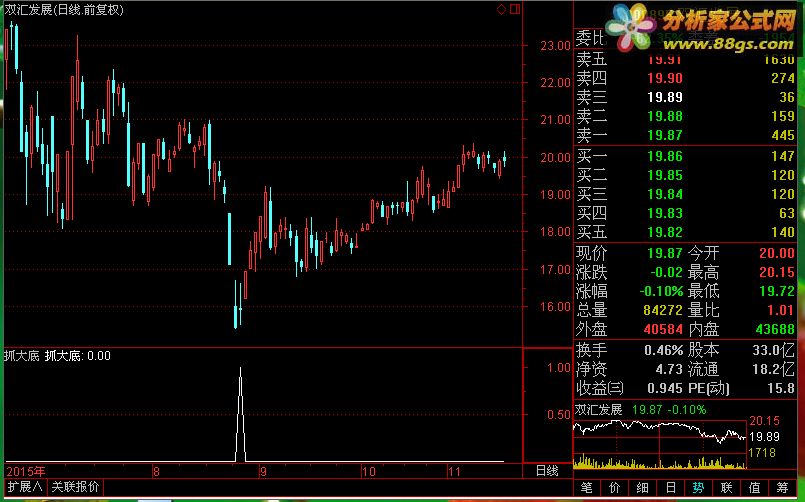Viewport: 805px width, 502px height.
Task: Select the 买五 price 19.82
Action: (665, 232)
